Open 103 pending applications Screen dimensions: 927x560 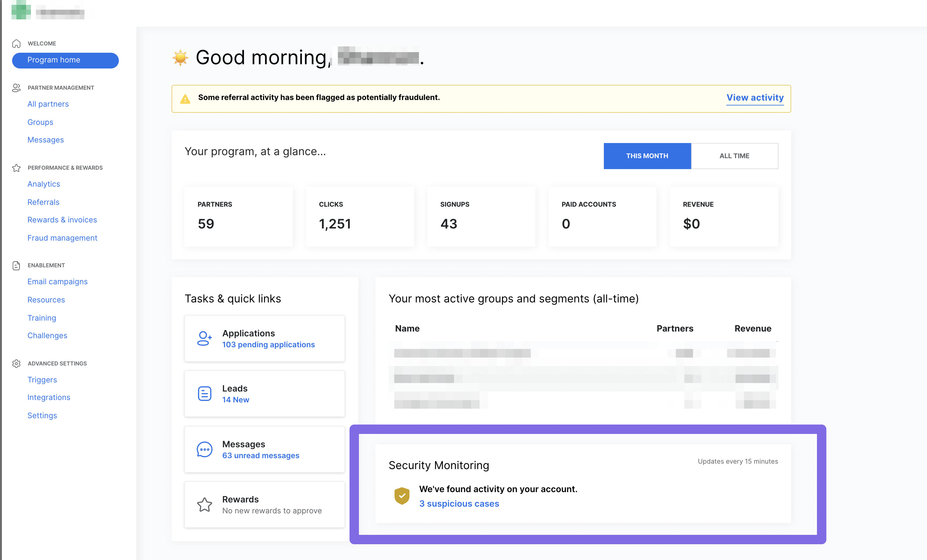[268, 345]
